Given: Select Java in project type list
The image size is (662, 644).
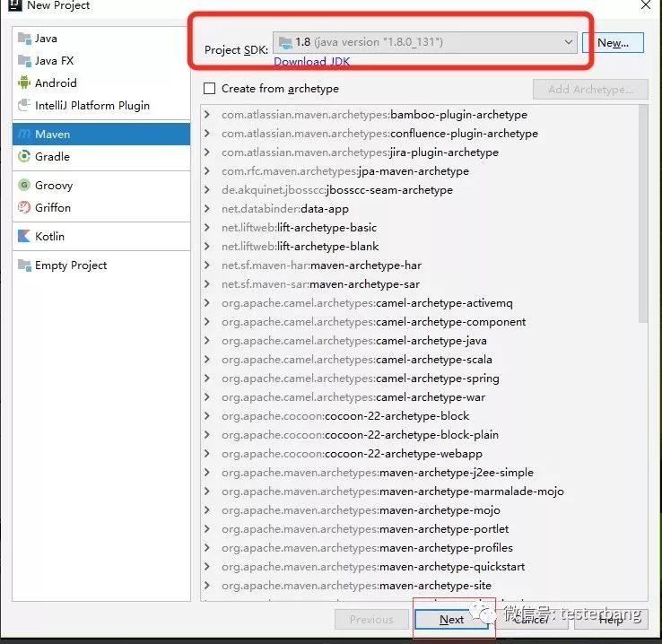Looking at the screenshot, I should pos(101,39).
